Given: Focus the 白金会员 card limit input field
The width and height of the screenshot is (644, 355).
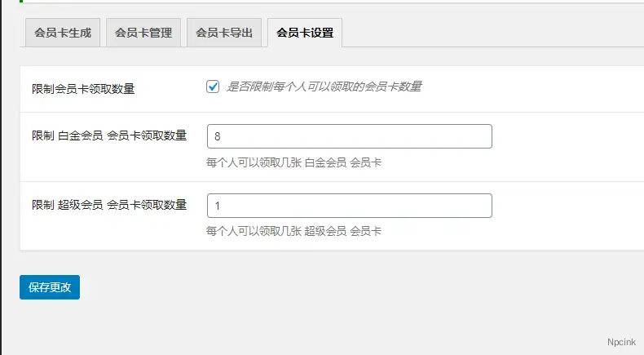Looking at the screenshot, I should (349, 136).
